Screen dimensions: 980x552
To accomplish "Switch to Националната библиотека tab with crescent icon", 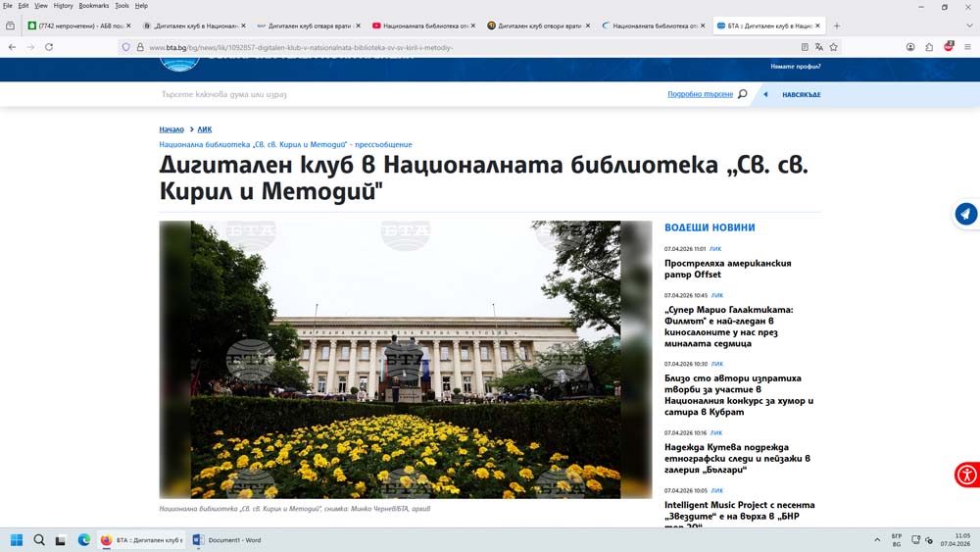I will tap(653, 25).
